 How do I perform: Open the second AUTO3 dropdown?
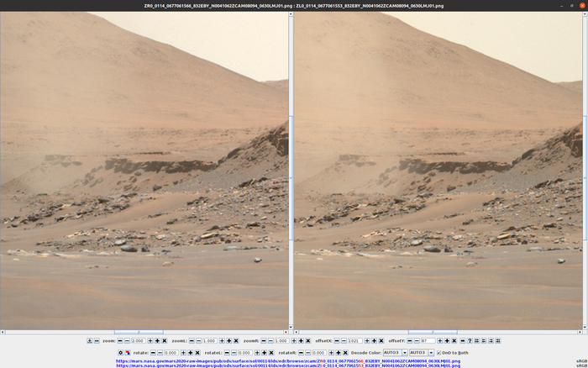422,353
